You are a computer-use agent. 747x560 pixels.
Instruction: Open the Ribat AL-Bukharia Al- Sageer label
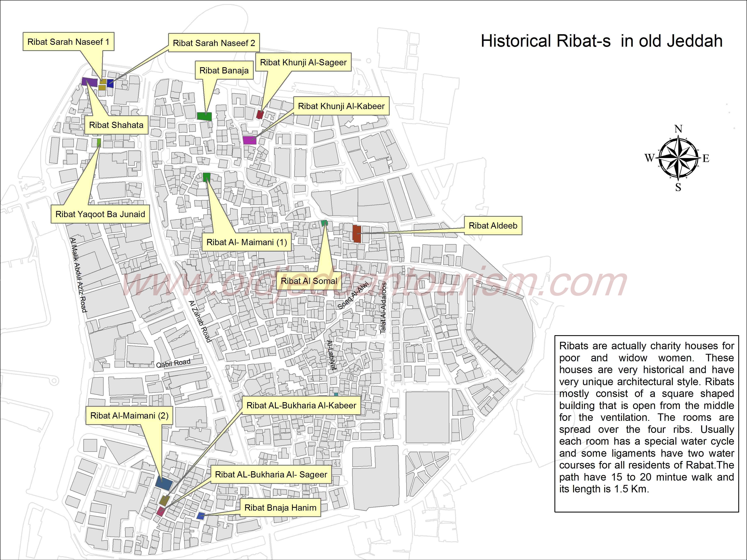[x=271, y=474]
